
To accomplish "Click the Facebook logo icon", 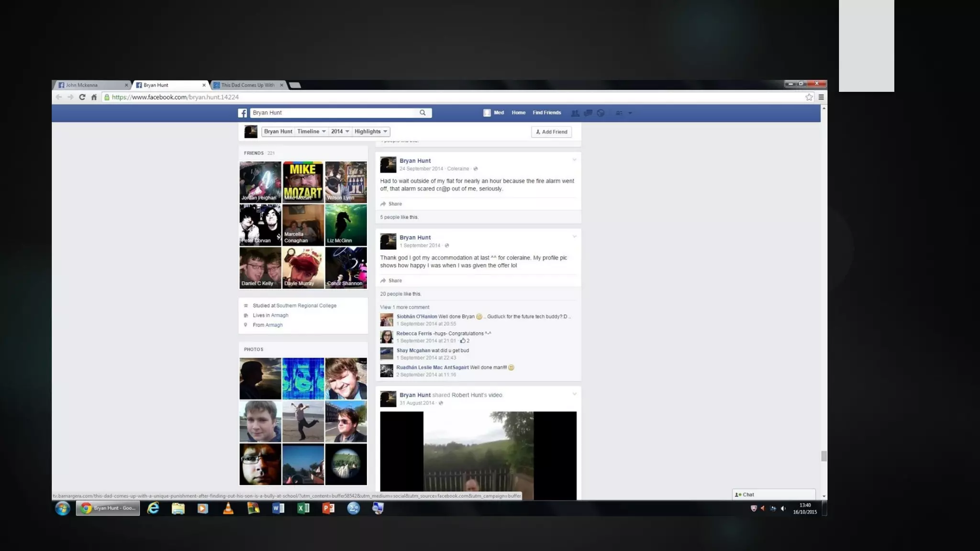I will 243,113.
